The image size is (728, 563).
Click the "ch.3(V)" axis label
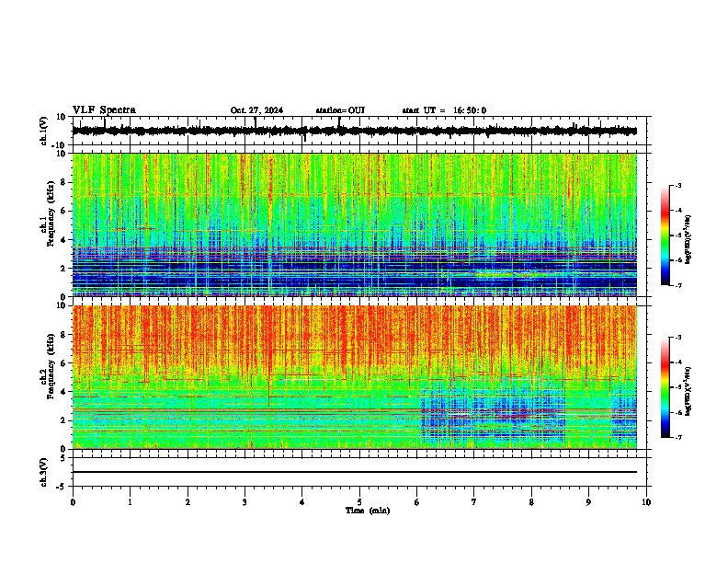pos(44,473)
